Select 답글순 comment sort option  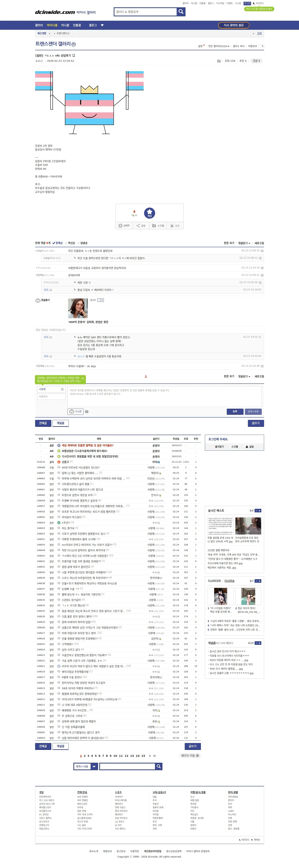[x=82, y=243]
